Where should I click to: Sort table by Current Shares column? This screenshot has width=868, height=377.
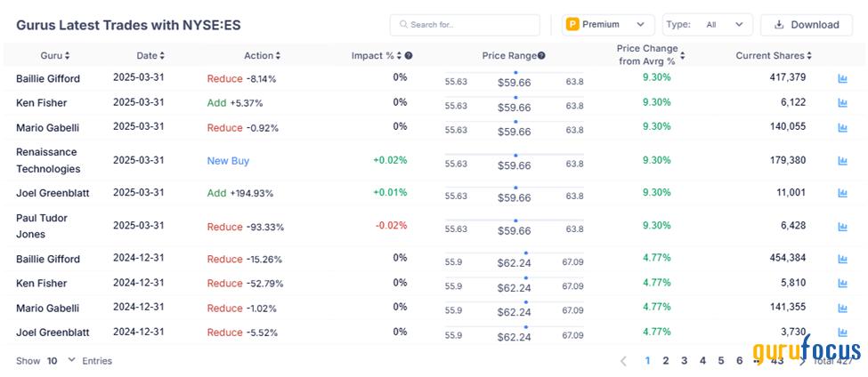[774, 56]
